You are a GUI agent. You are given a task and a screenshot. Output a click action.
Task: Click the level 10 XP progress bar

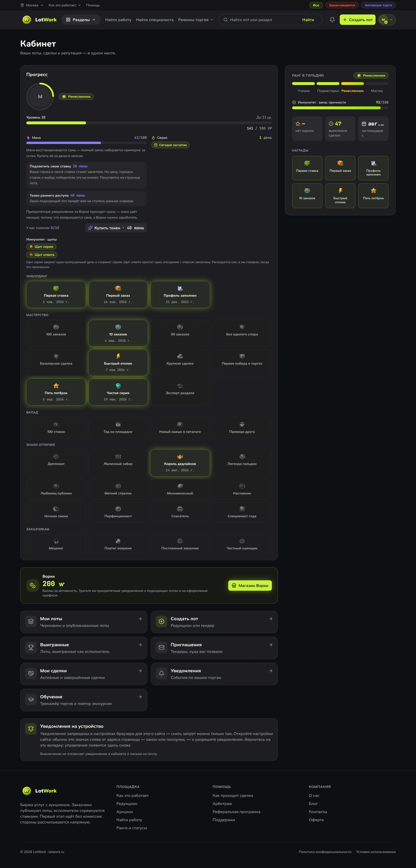tap(149, 123)
